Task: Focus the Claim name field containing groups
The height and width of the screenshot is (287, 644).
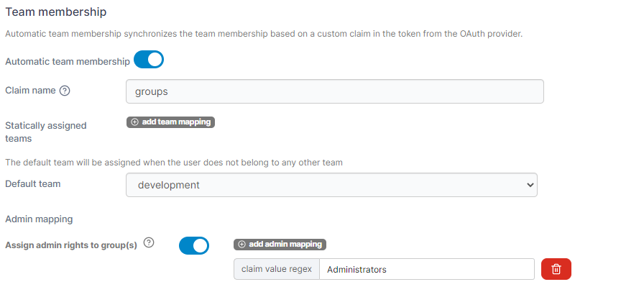Action: point(335,91)
